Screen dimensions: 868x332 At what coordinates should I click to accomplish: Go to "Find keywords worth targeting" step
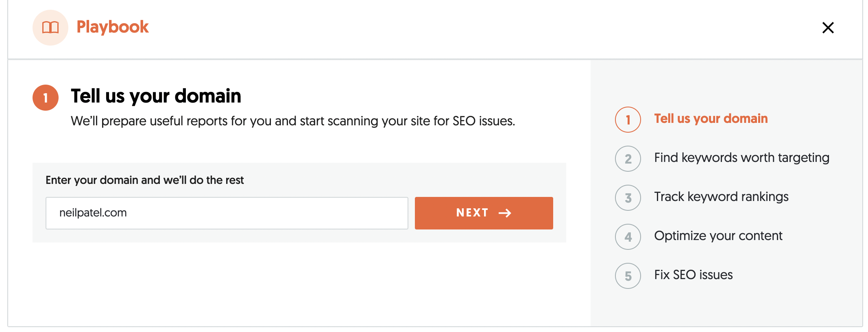pos(742,158)
